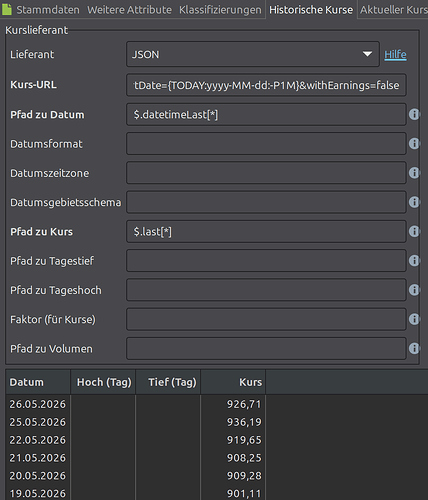Screen dimensions: 428x500
Task: Select the row dated 20.05.2026
Action: pos(217,476)
